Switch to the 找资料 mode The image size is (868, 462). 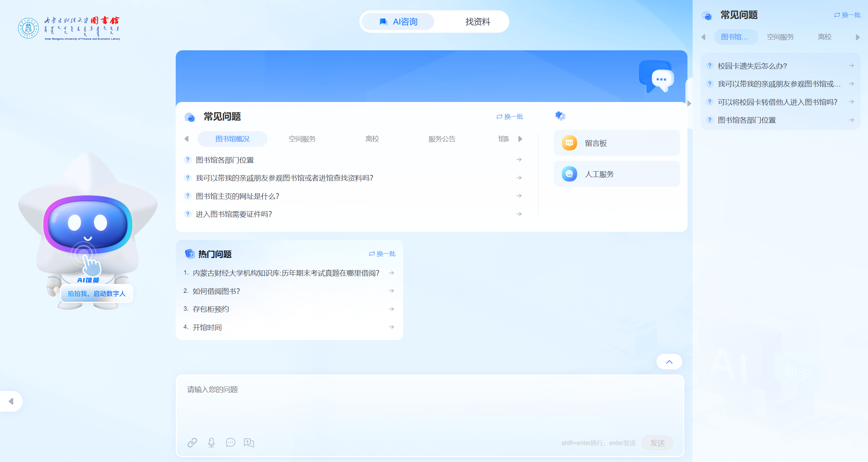coord(477,22)
